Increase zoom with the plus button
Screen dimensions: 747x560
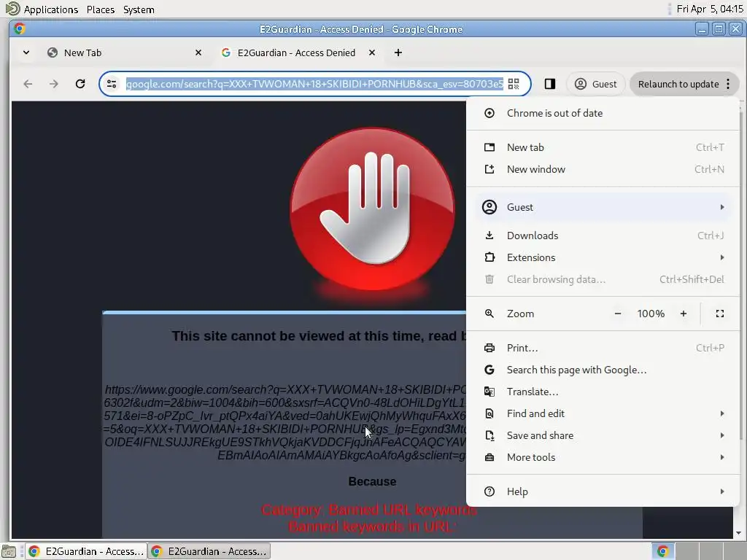point(684,314)
